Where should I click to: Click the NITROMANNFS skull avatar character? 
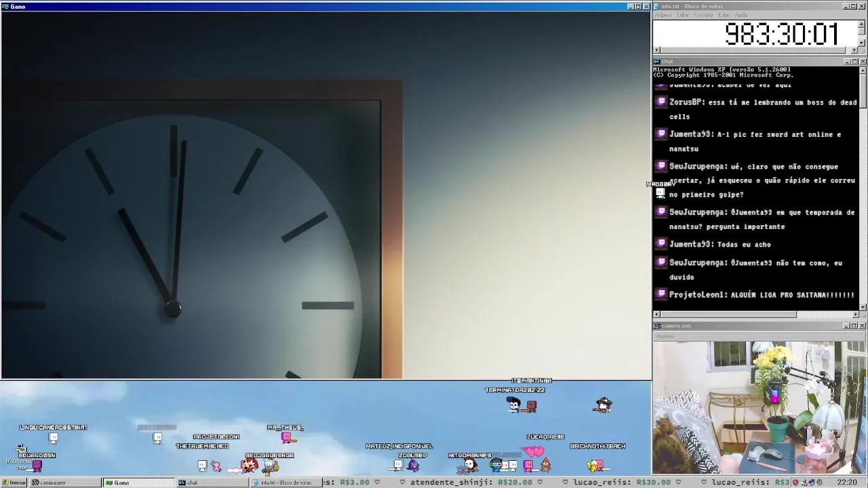point(469,466)
